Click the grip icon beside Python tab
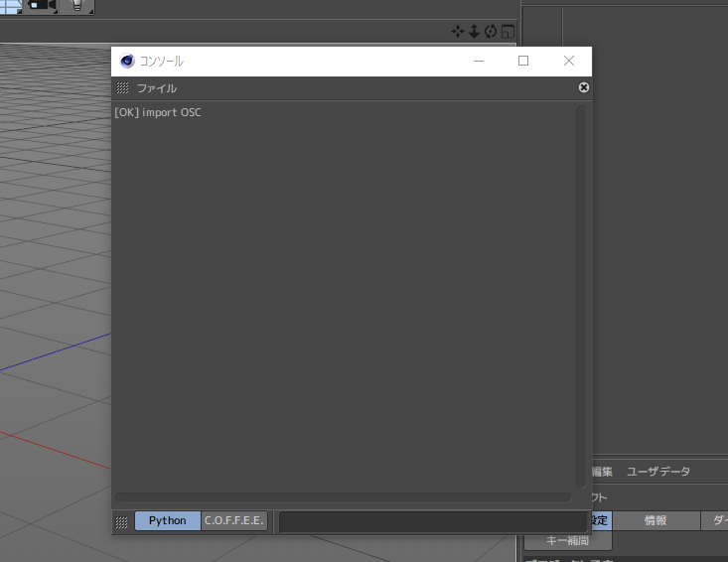 [x=121, y=522]
